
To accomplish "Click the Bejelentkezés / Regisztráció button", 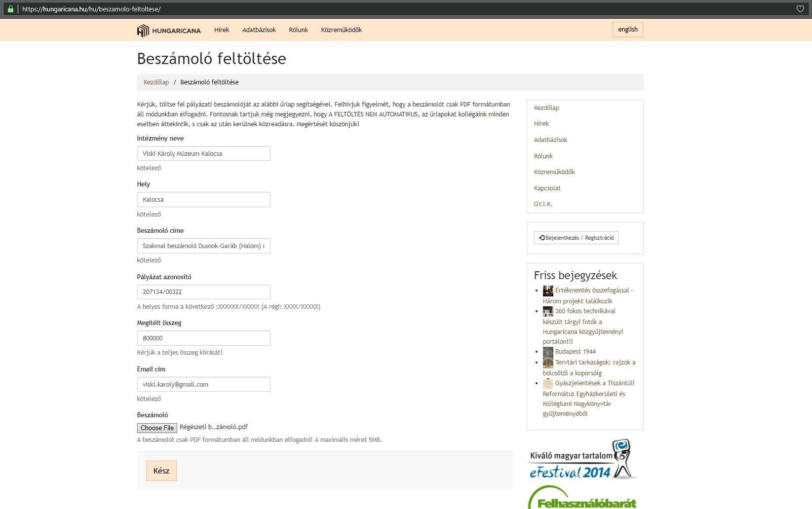I will [x=576, y=238].
